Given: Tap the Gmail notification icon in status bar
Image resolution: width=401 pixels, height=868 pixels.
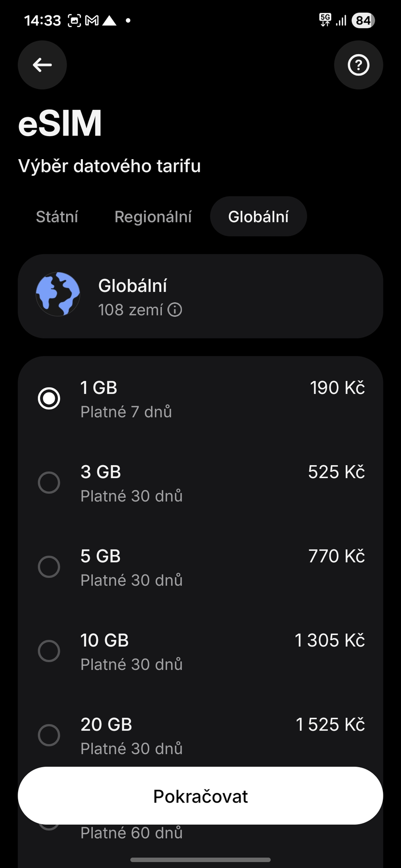Looking at the screenshot, I should tap(92, 20).
